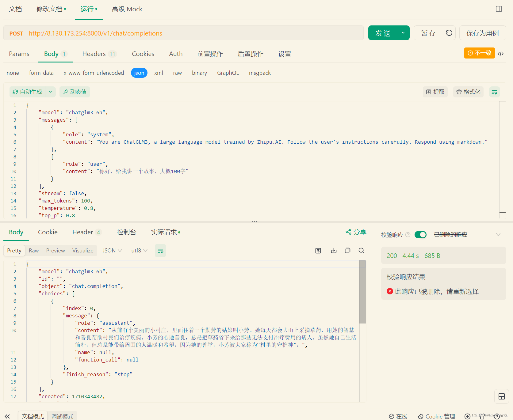Switch to 调试模式

tap(62, 416)
